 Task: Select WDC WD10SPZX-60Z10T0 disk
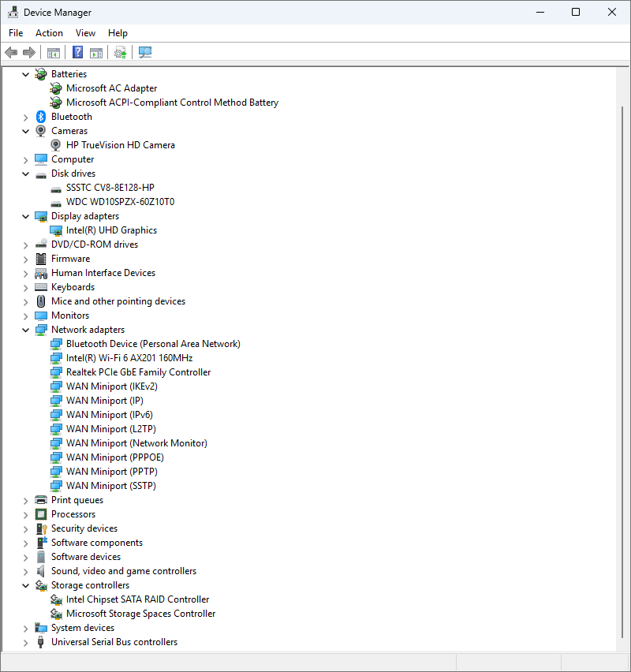click(120, 202)
